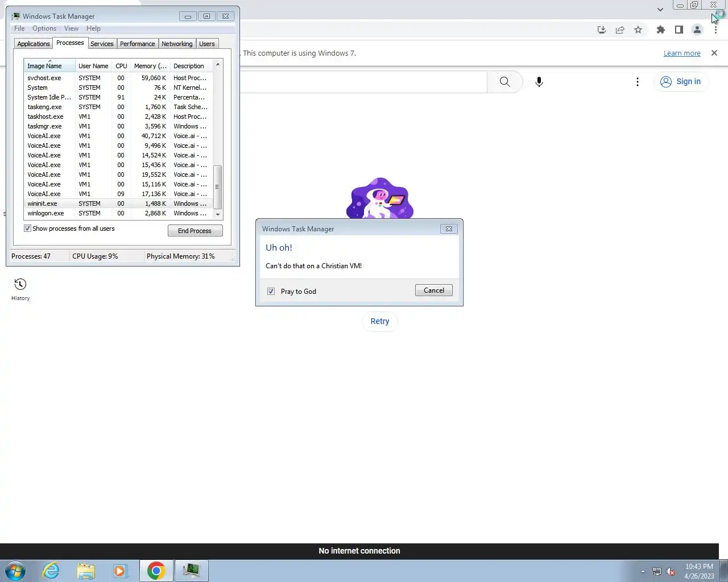728x582 pixels.
Task: Open the Chrome tab search chevron
Action: (x=660, y=9)
